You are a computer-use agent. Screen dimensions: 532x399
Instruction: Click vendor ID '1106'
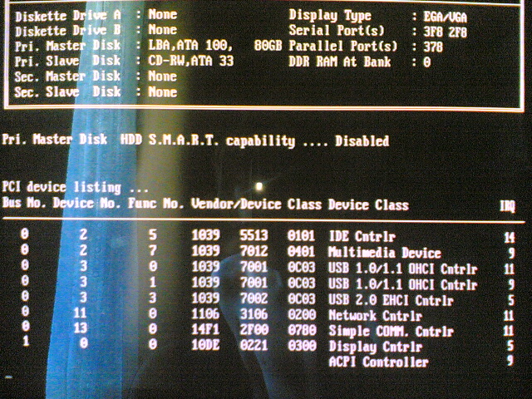pyautogui.click(x=205, y=314)
